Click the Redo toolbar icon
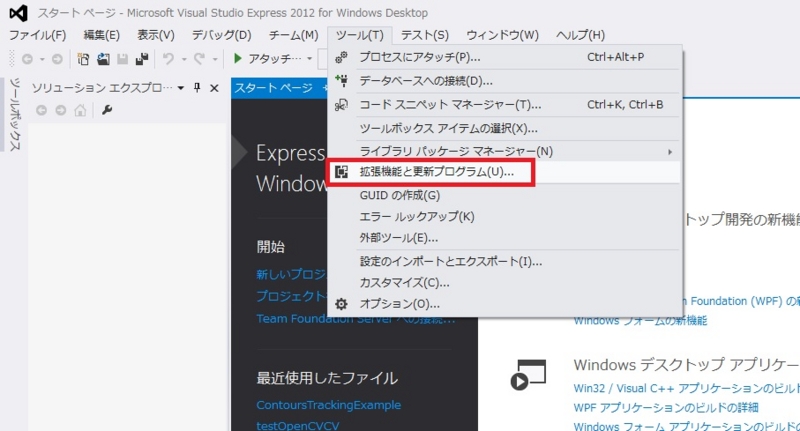The width and height of the screenshot is (800, 431). click(199, 59)
